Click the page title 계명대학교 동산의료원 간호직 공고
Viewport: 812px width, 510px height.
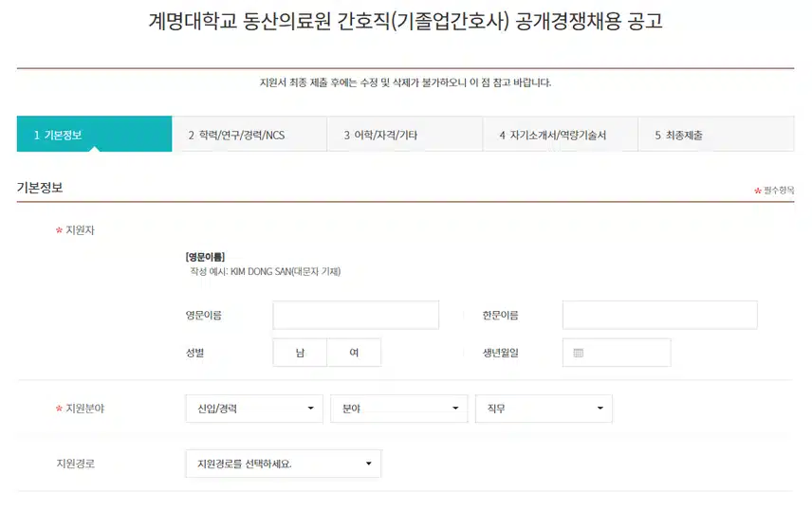(405, 21)
